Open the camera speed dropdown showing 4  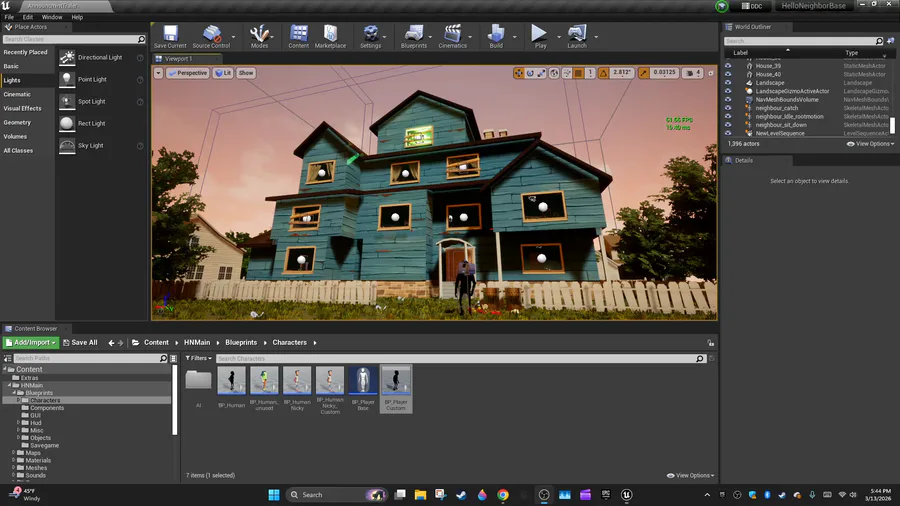[x=693, y=73]
